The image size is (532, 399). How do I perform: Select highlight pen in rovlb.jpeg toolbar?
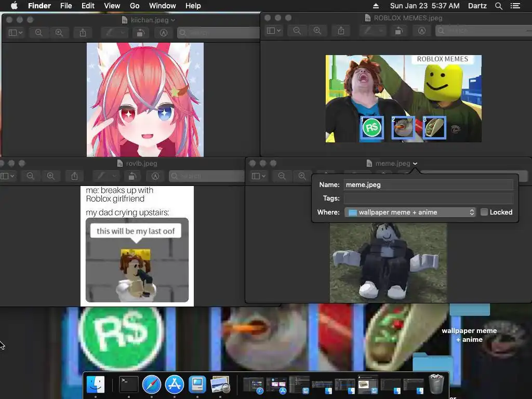(x=101, y=176)
